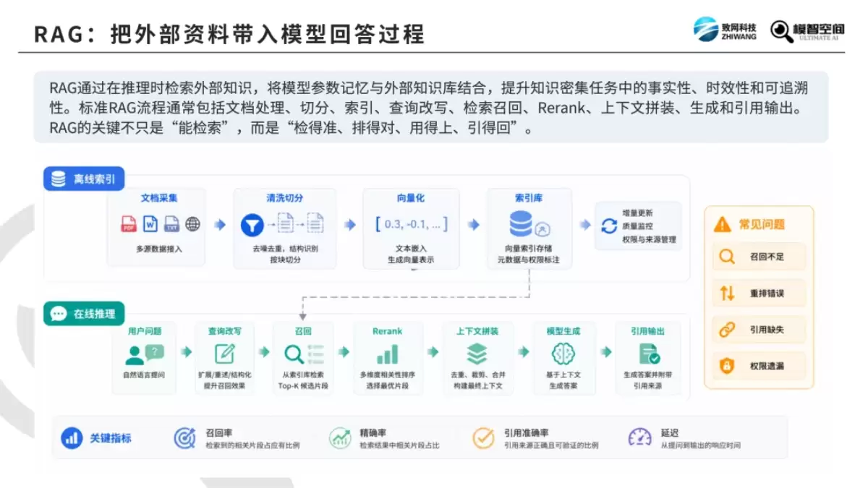Click the chain link icon beside 引用缺失
This screenshot has width=868, height=488.
pyautogui.click(x=727, y=330)
